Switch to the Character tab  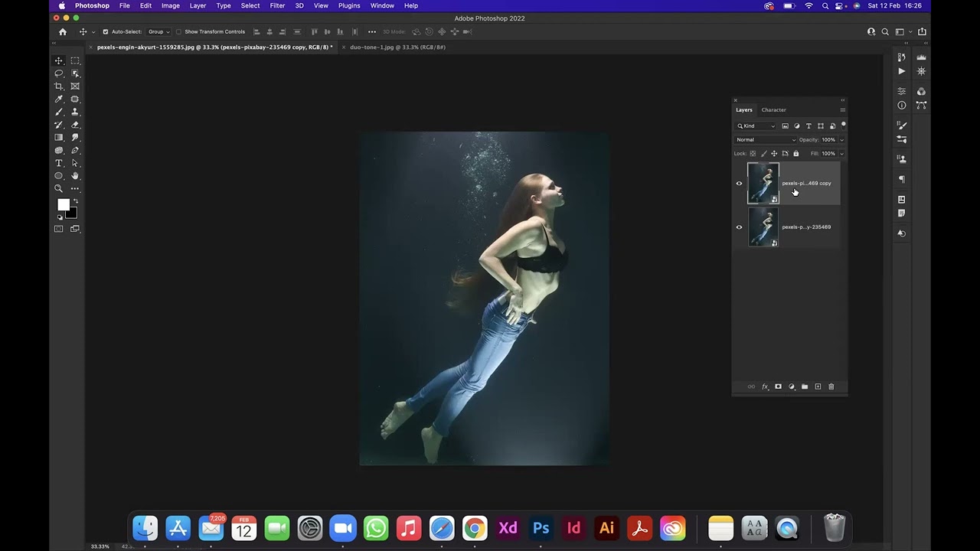click(x=773, y=109)
